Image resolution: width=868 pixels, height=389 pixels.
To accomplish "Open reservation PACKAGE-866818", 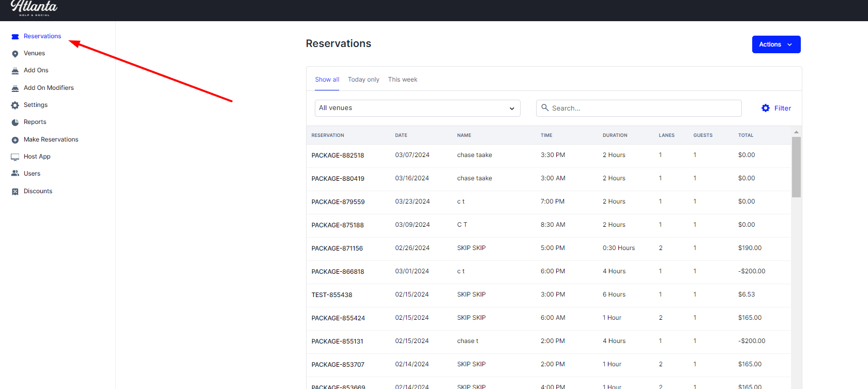I will click(338, 272).
